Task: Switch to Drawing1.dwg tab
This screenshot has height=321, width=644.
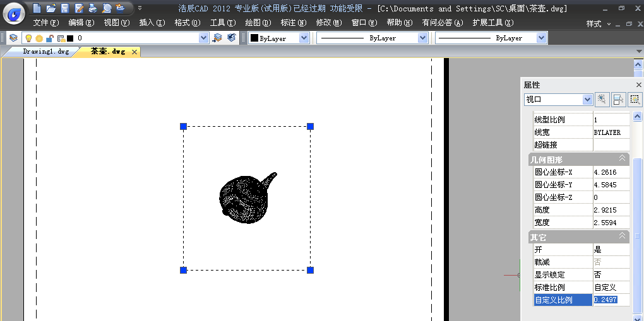Action: (45, 52)
